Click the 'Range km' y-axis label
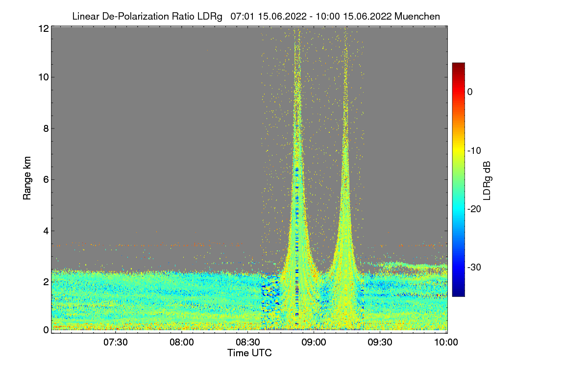 tap(27, 178)
